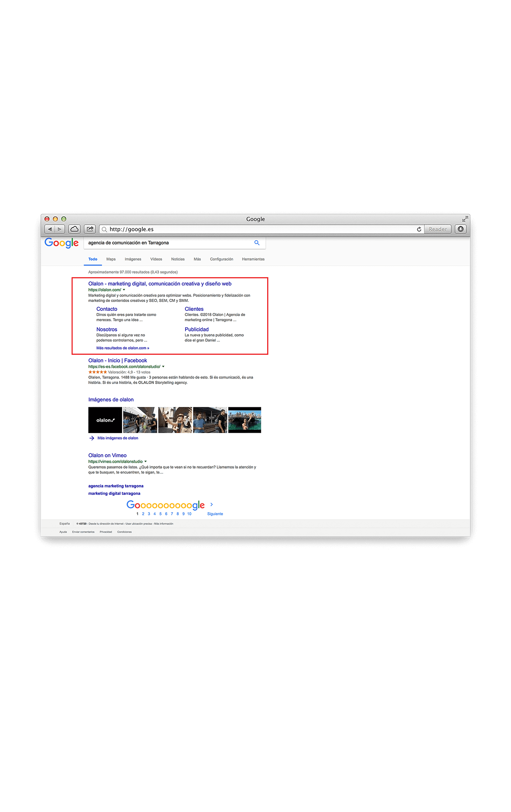Go to results page 5
This screenshot has width=511, height=812.
click(160, 514)
